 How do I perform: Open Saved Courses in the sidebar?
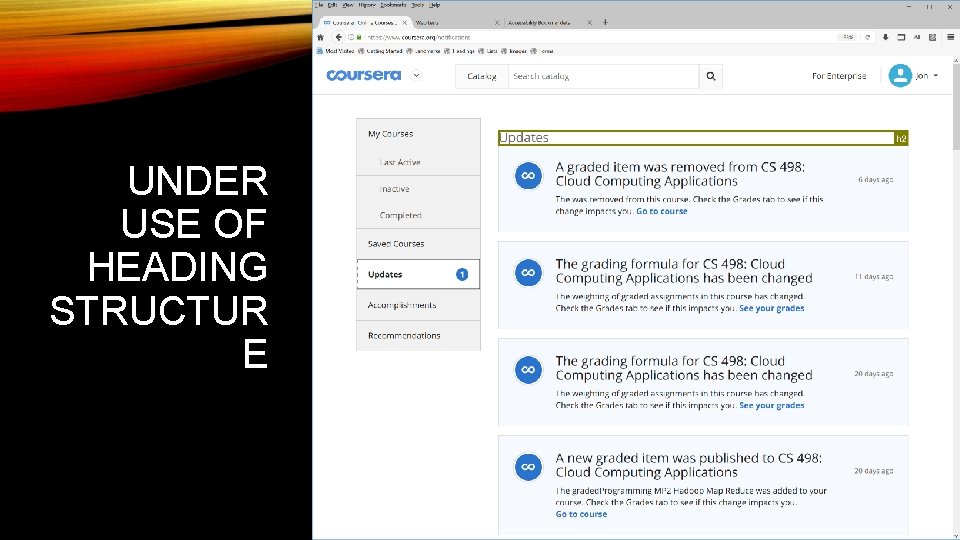coord(419,244)
